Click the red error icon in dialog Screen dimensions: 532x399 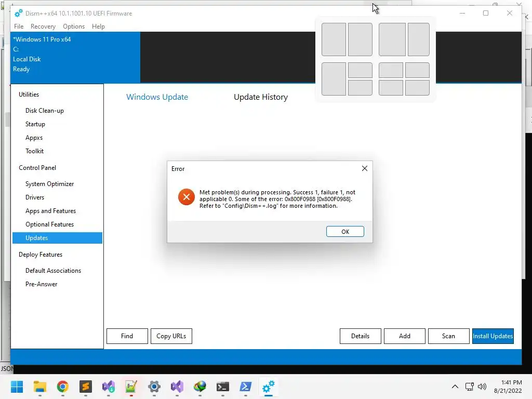tap(187, 197)
